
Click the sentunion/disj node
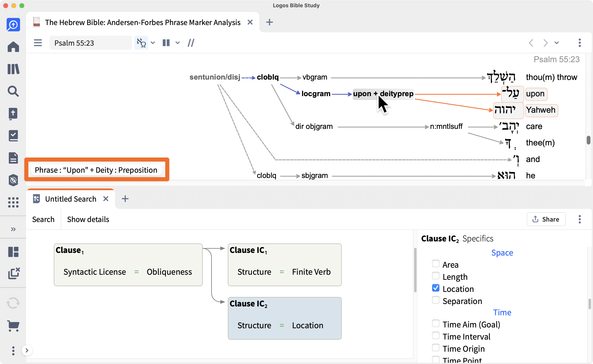point(215,77)
